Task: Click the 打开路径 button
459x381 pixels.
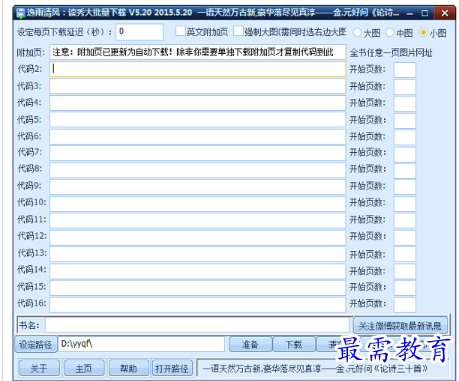Action: pyautogui.click(x=172, y=368)
